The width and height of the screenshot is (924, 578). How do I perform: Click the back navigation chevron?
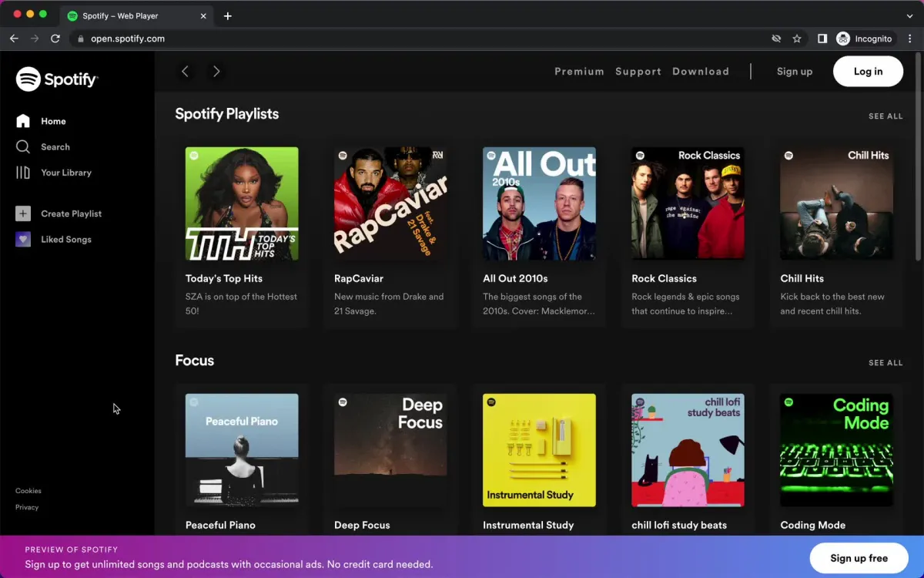coord(186,71)
